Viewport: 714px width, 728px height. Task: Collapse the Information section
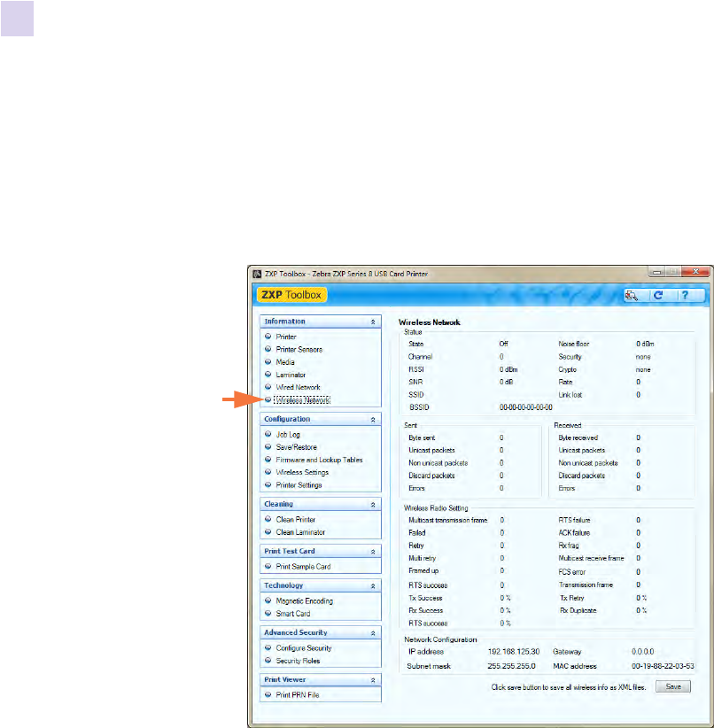click(x=373, y=321)
